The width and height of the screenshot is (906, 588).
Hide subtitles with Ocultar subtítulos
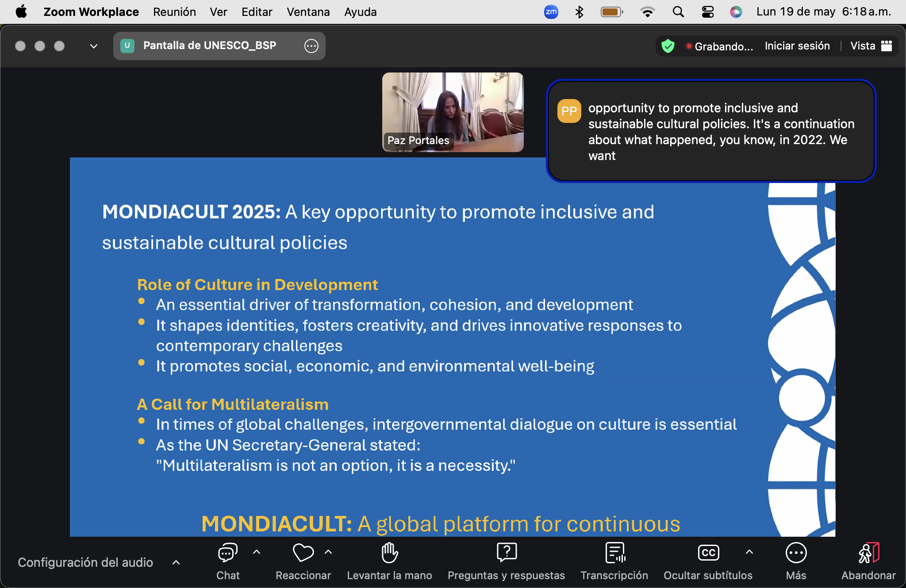(x=708, y=553)
